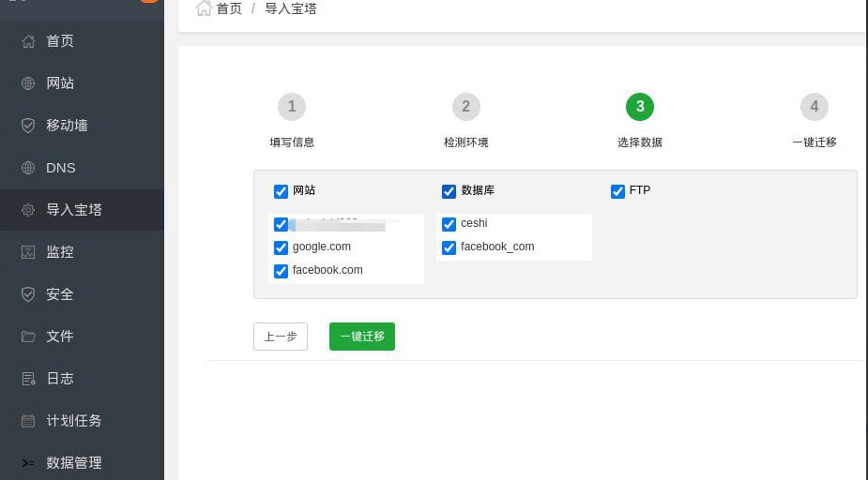This screenshot has width=868, height=480.
Task: Toggle the facebook.com website checkbox
Action: (281, 271)
